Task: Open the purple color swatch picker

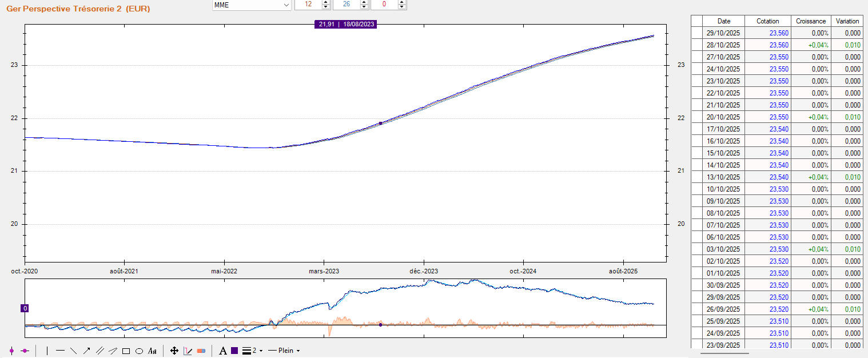Action: tap(234, 351)
